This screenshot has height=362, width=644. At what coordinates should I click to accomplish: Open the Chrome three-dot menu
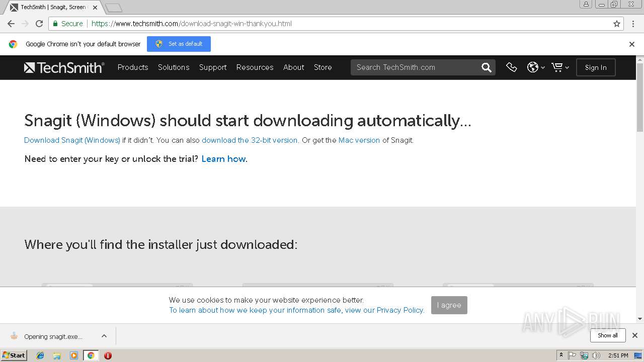click(x=633, y=24)
